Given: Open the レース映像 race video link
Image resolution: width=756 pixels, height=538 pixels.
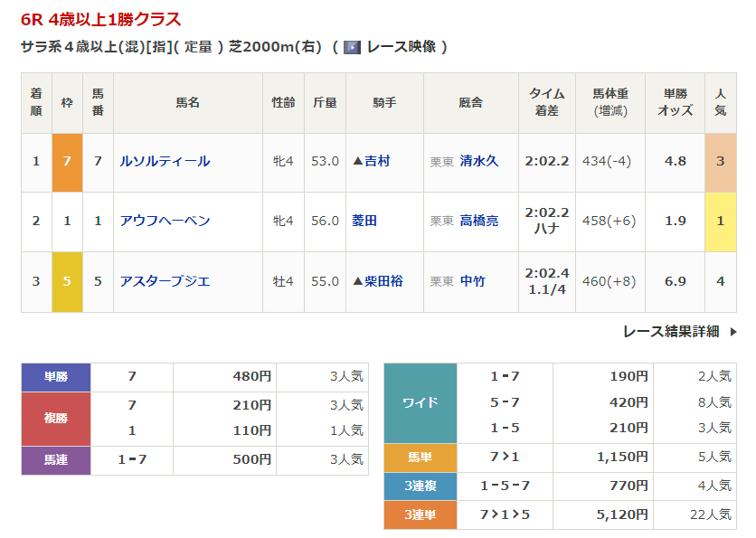Looking at the screenshot, I should click(x=402, y=47).
